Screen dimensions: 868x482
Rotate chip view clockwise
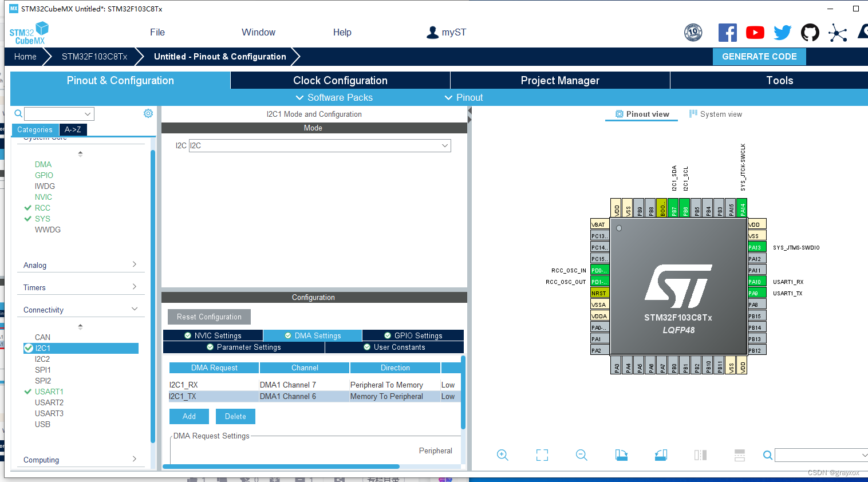click(621, 455)
